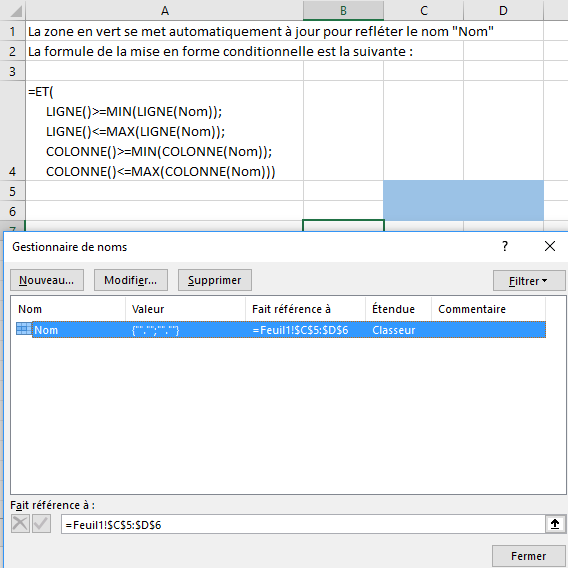This screenshot has height=568, width=568.
Task: Click the Nouveau... button
Action: 47,280
